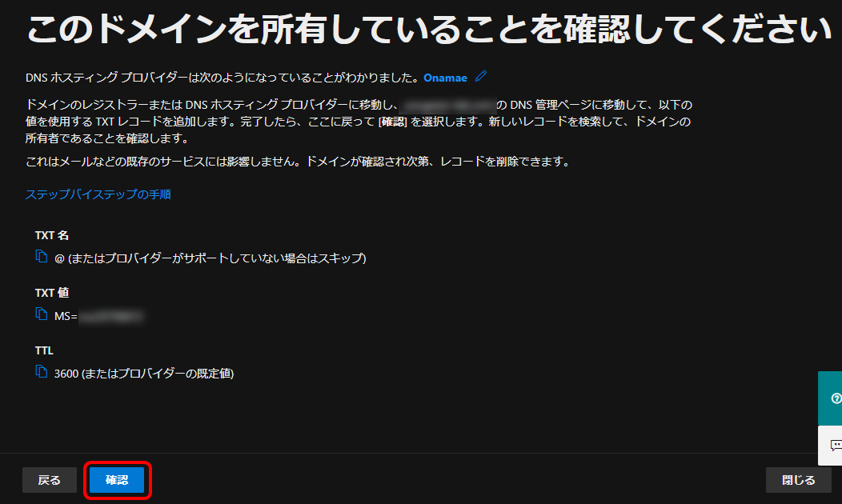
Task: Click the 戻る button
Action: click(x=49, y=480)
